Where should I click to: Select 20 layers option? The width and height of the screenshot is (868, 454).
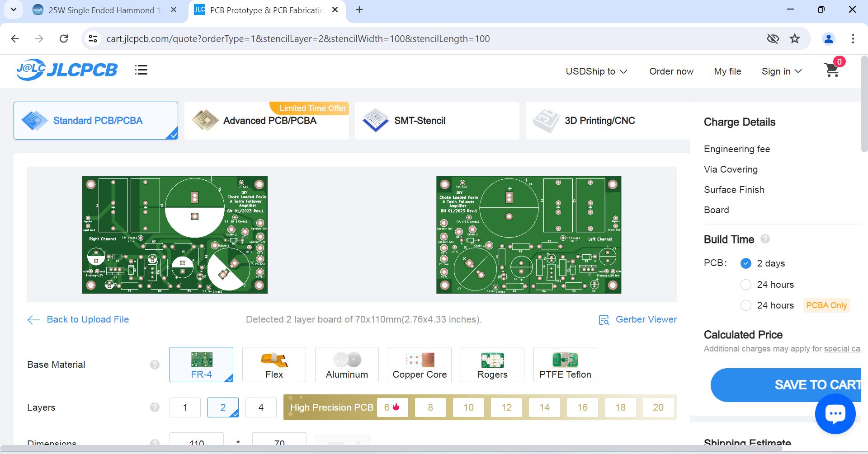[x=658, y=407]
